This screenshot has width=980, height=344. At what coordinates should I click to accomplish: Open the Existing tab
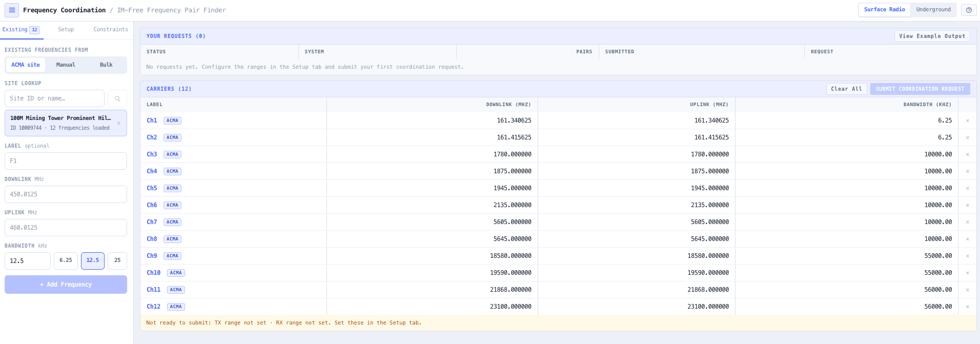coord(21,30)
